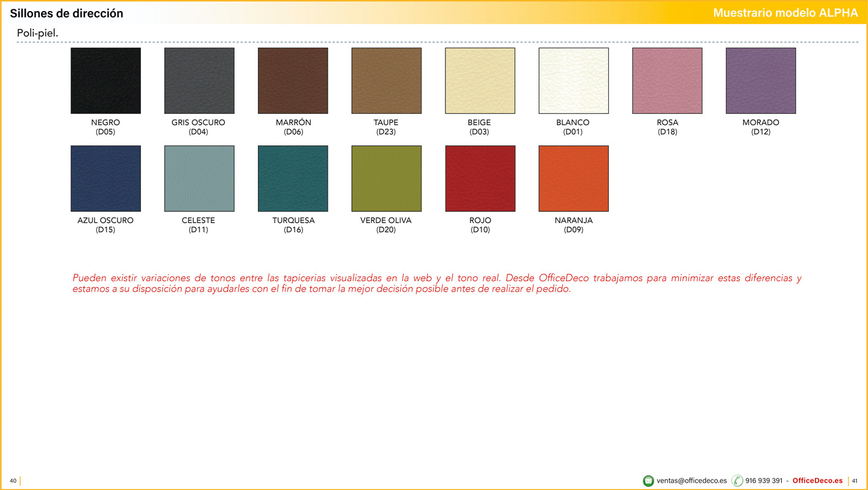Select the MORADO (D12) swatch

pyautogui.click(x=761, y=81)
